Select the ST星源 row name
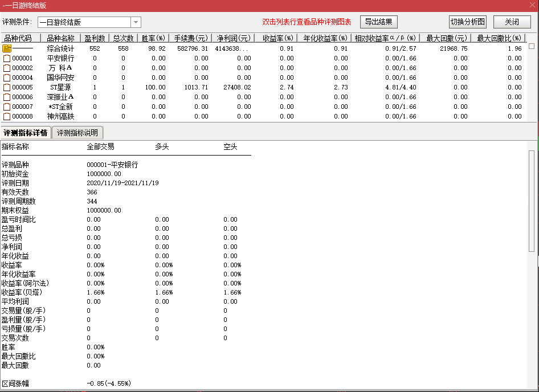The image size is (539, 392). [x=60, y=87]
